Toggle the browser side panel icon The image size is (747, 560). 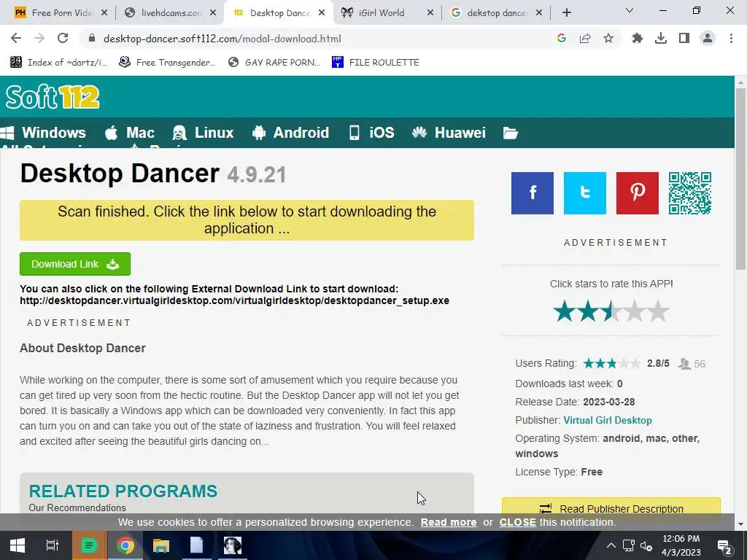click(684, 39)
